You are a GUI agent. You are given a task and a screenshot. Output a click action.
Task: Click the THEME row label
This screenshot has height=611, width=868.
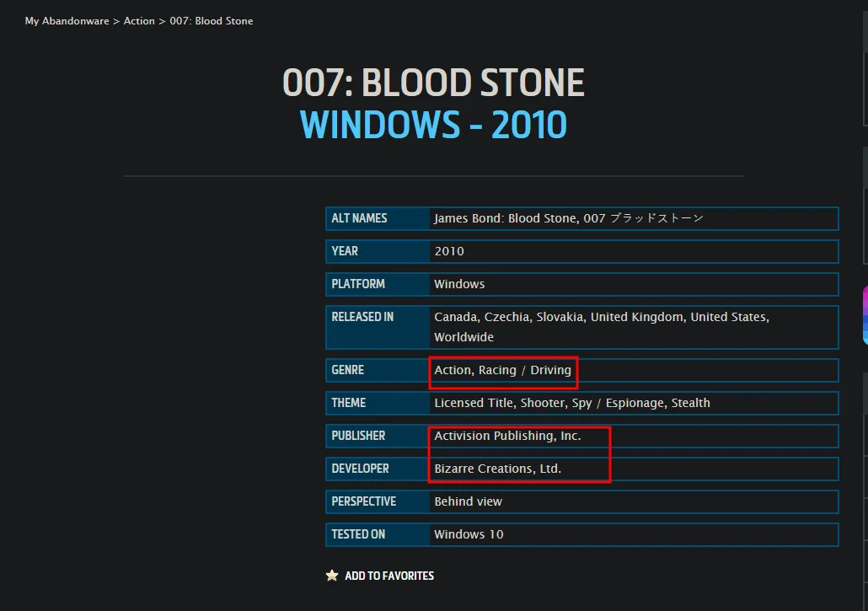click(349, 403)
